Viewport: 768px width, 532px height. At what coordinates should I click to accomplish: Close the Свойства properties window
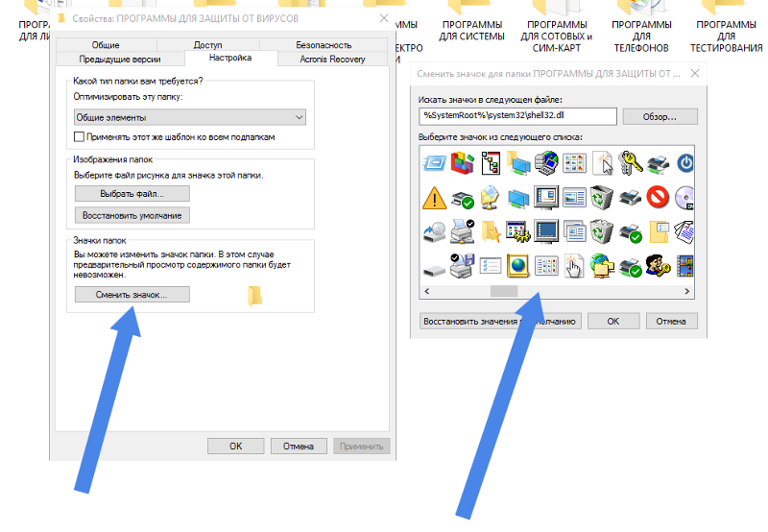384,18
